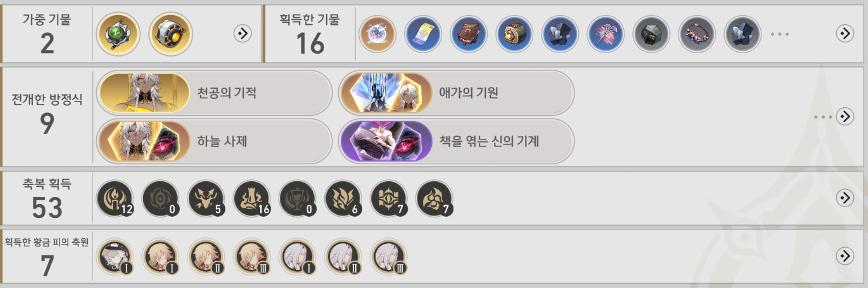Click the blessing path icon with count 12
This screenshot has height=288, width=868.
click(x=115, y=198)
